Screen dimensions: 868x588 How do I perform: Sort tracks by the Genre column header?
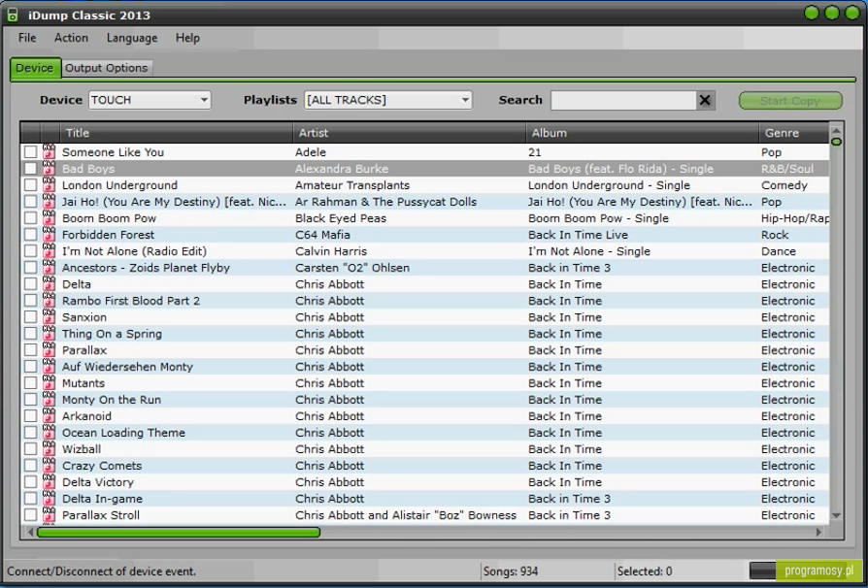794,133
